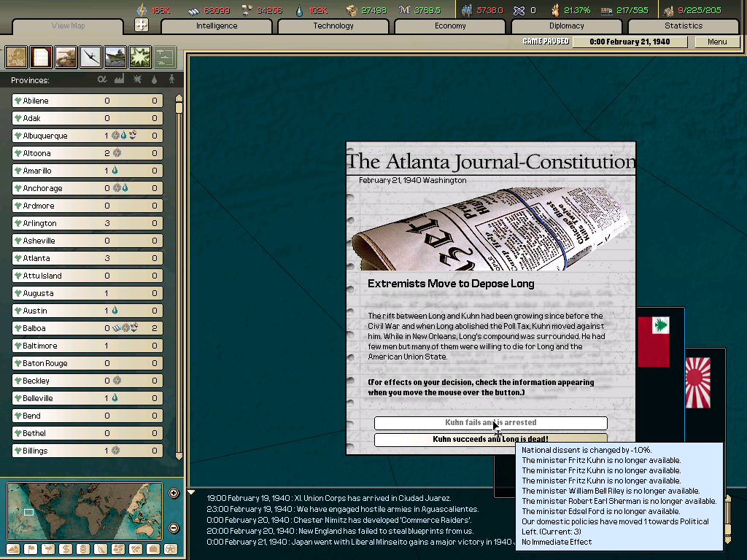This screenshot has height=560, width=747.
Task: Switch minimap to the flag political mapmode
Action: click(x=31, y=549)
